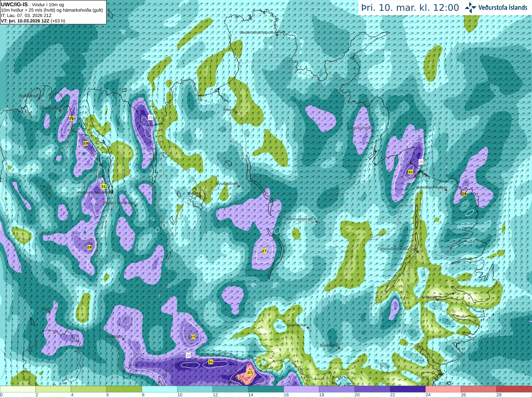This screenshot has height=398, width=532.
Task: Click the Veðurstofa Íslands logo icon
Action: pos(470,7)
